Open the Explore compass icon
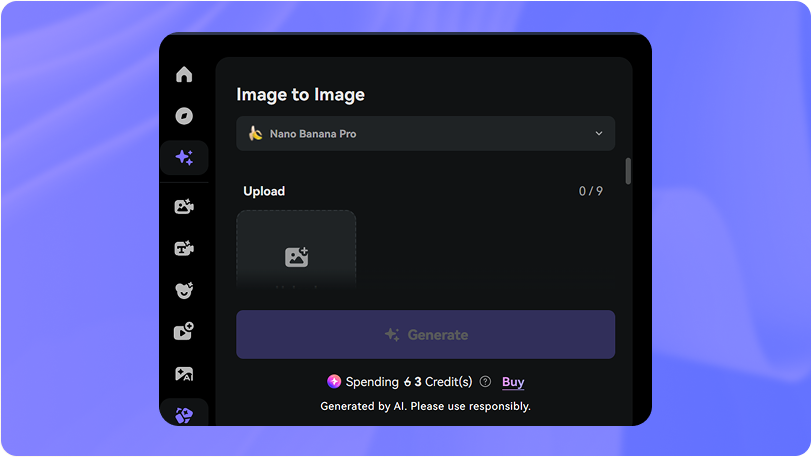Viewport: 812px width, 457px height. tap(184, 116)
